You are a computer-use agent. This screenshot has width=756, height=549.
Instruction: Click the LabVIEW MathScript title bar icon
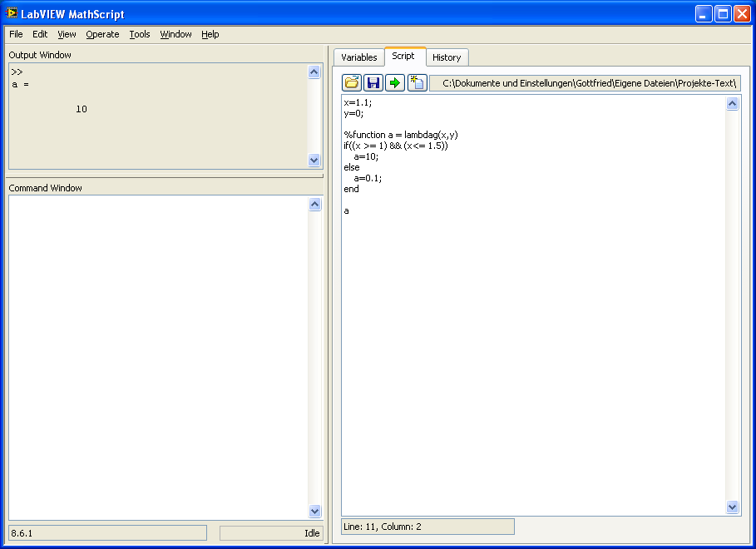(12, 13)
